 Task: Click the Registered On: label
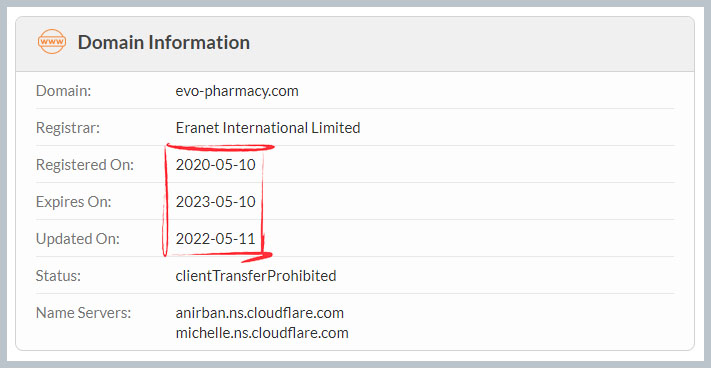point(85,165)
